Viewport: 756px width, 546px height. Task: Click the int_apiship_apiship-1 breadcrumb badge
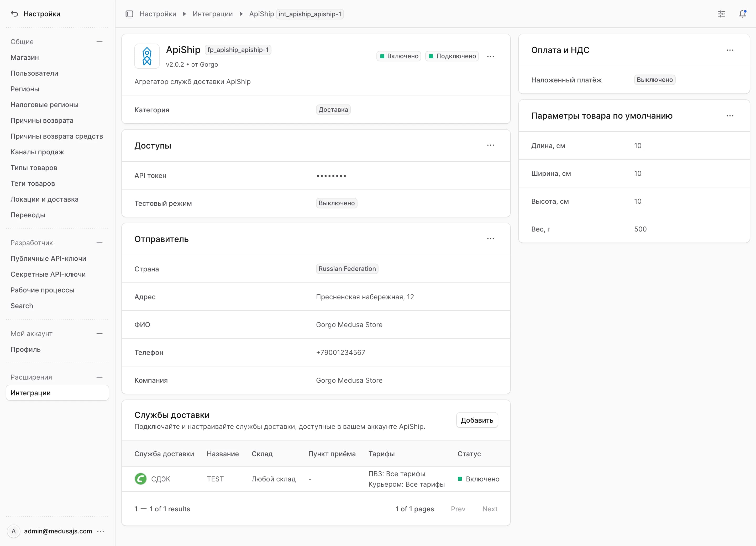(x=310, y=14)
